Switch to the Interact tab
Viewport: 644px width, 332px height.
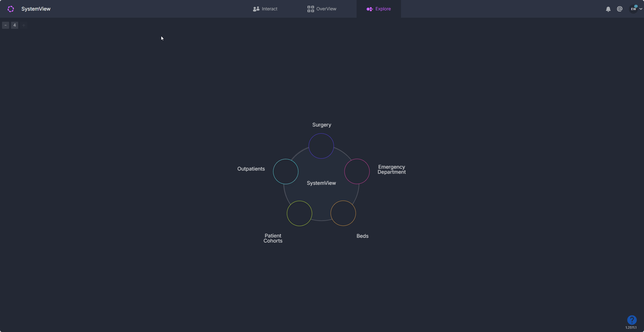pos(265,9)
